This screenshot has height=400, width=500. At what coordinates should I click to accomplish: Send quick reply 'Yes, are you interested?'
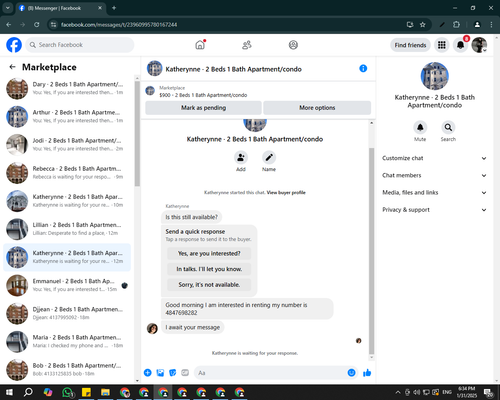point(209,253)
